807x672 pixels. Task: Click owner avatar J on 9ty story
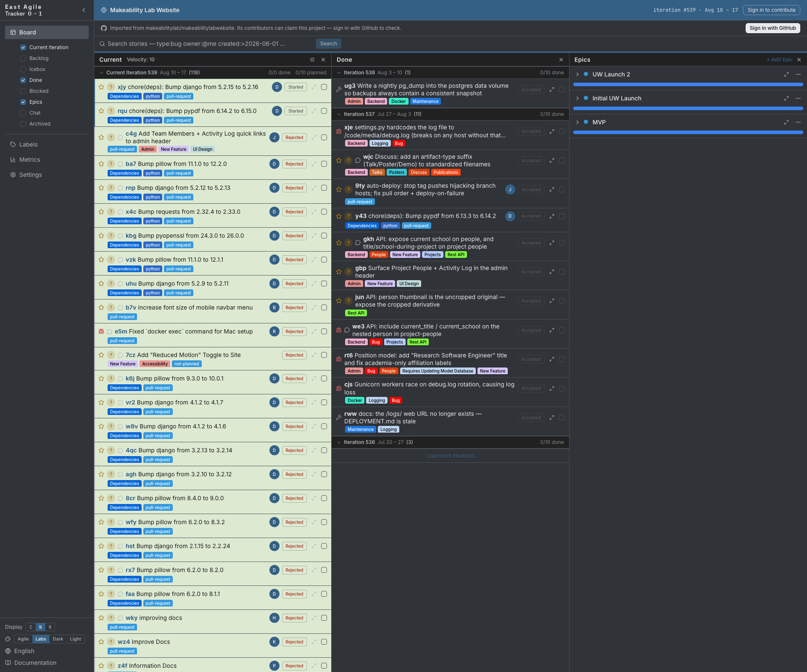(x=510, y=189)
